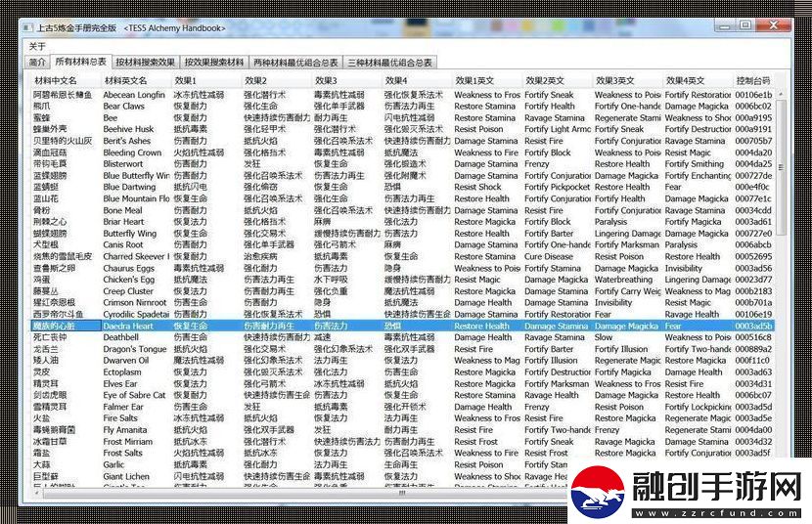This screenshot has height=524, width=812.
Task: Click console code 0003ad5b
Action: point(754,326)
